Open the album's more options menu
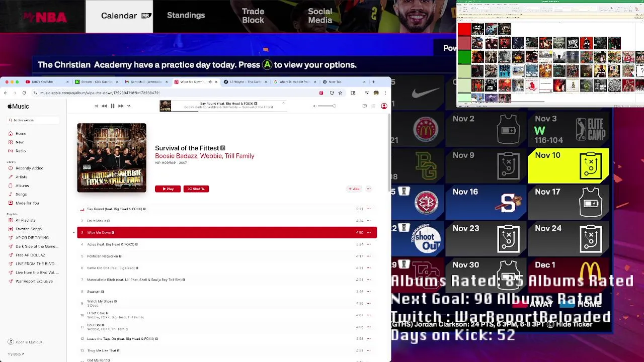This screenshot has height=362, width=644. click(x=369, y=189)
